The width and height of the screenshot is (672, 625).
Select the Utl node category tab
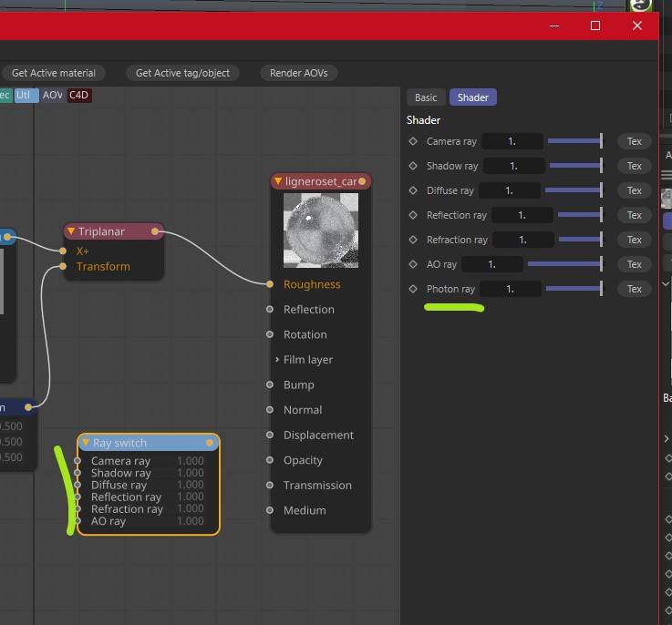26,95
